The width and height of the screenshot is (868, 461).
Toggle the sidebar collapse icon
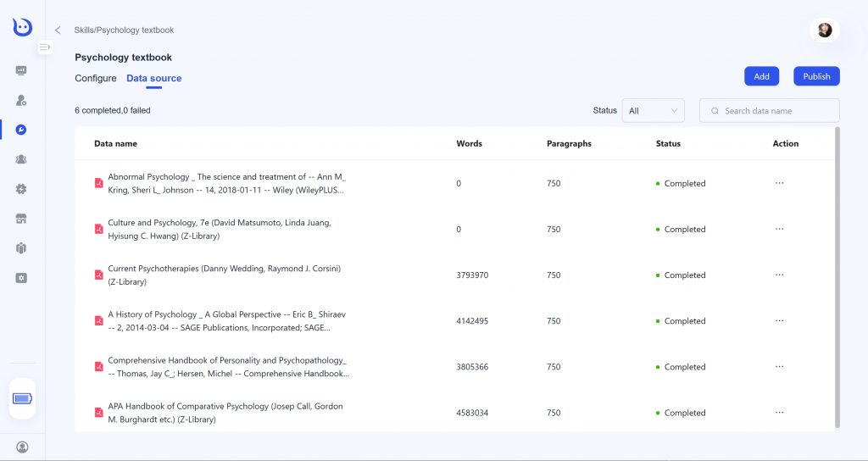pyautogui.click(x=45, y=47)
